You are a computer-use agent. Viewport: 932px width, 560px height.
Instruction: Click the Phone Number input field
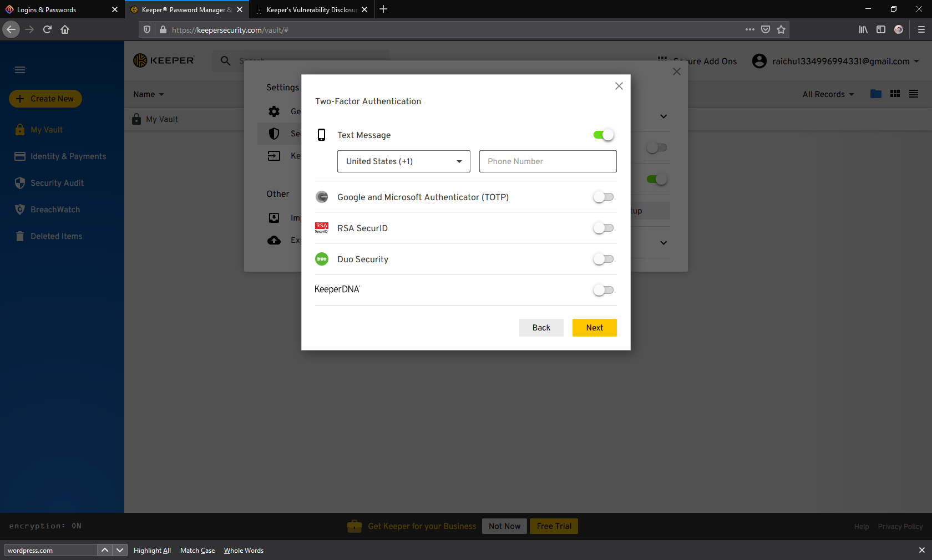click(548, 161)
